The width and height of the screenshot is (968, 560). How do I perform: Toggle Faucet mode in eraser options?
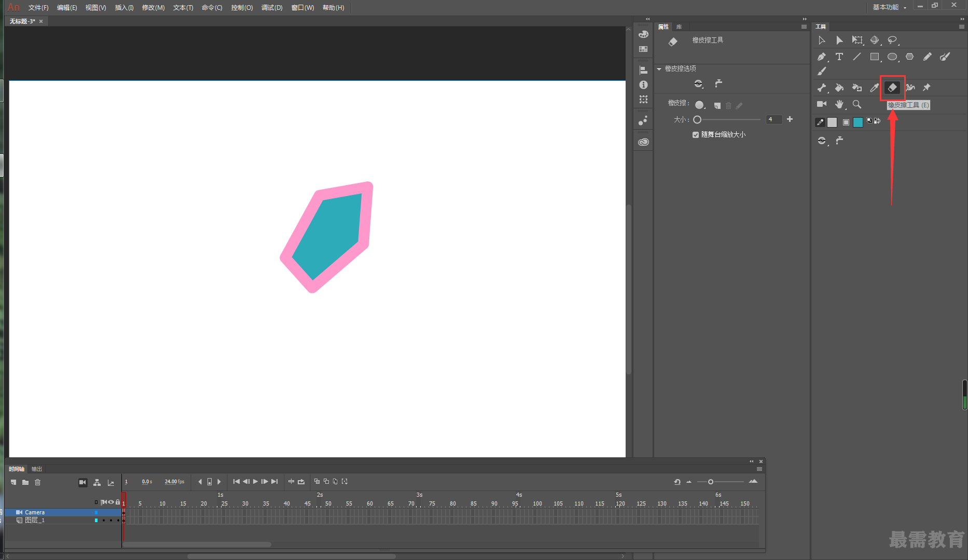pyautogui.click(x=718, y=83)
